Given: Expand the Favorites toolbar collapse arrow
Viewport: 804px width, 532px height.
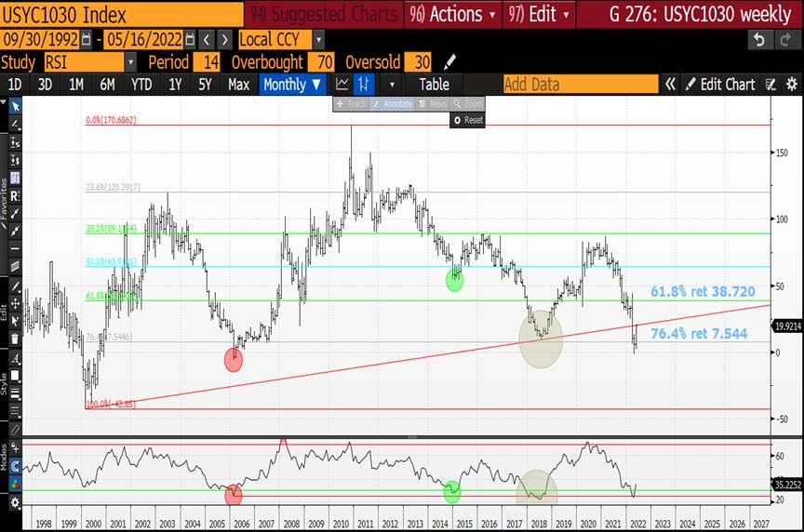Looking at the screenshot, I should pos(4,103).
